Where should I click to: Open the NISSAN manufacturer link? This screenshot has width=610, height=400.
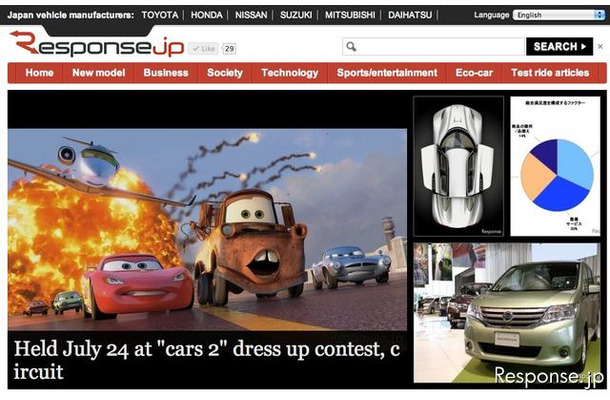pyautogui.click(x=251, y=15)
